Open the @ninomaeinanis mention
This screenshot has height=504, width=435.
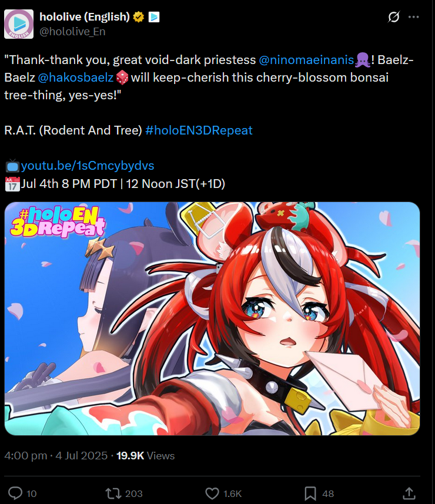306,60
